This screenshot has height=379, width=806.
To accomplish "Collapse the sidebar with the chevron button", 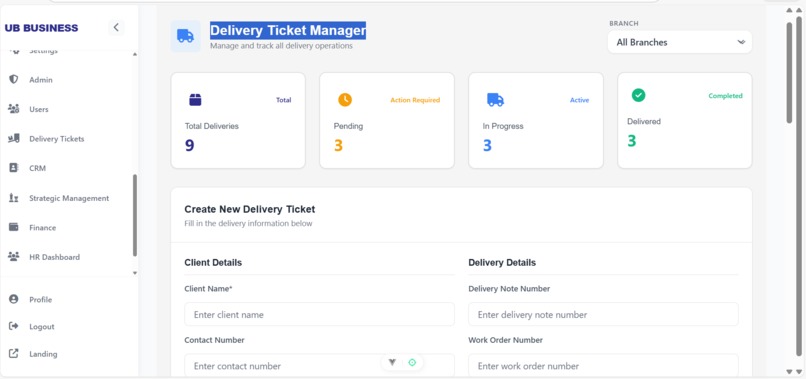I will tap(116, 28).
